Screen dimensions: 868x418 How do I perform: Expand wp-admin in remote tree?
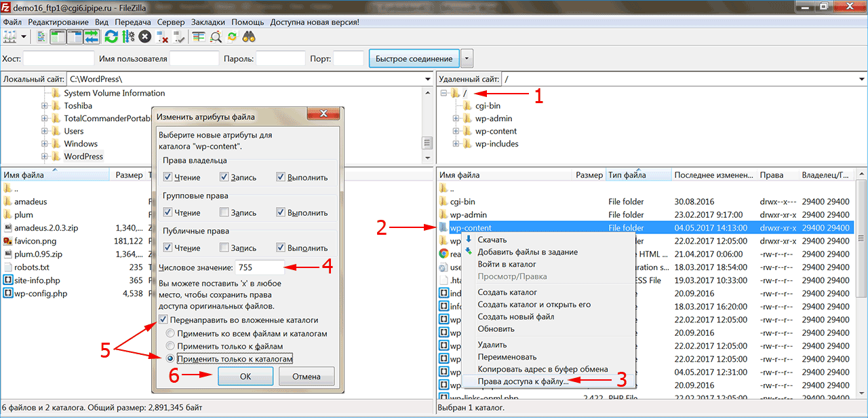(456, 119)
